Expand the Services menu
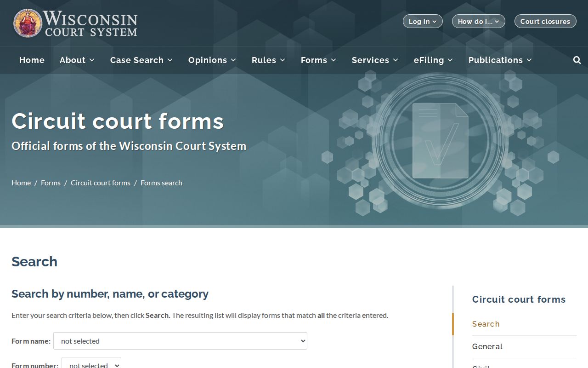The image size is (588, 368). 375,60
